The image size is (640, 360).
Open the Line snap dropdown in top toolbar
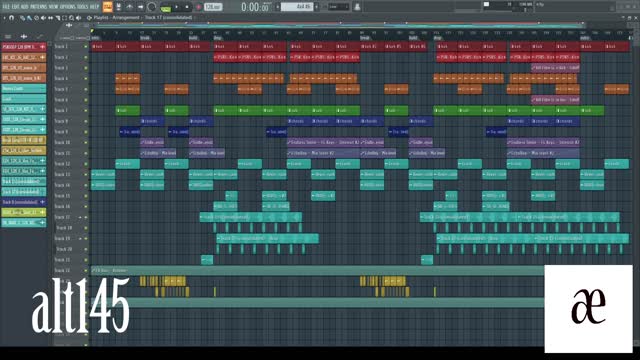tap(338, 7)
